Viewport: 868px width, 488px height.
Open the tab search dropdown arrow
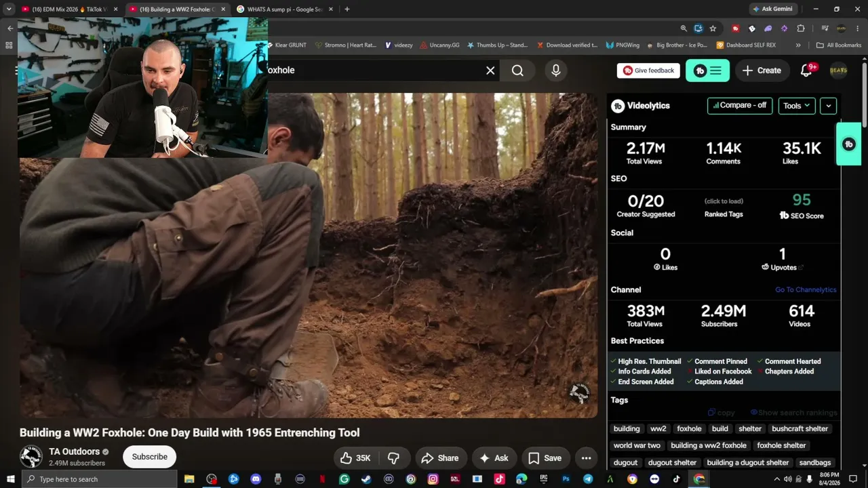click(x=9, y=9)
